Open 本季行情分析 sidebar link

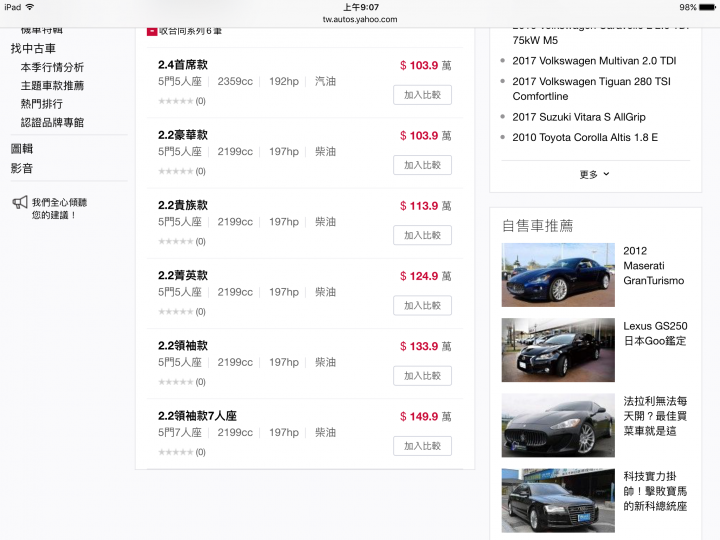[52, 68]
